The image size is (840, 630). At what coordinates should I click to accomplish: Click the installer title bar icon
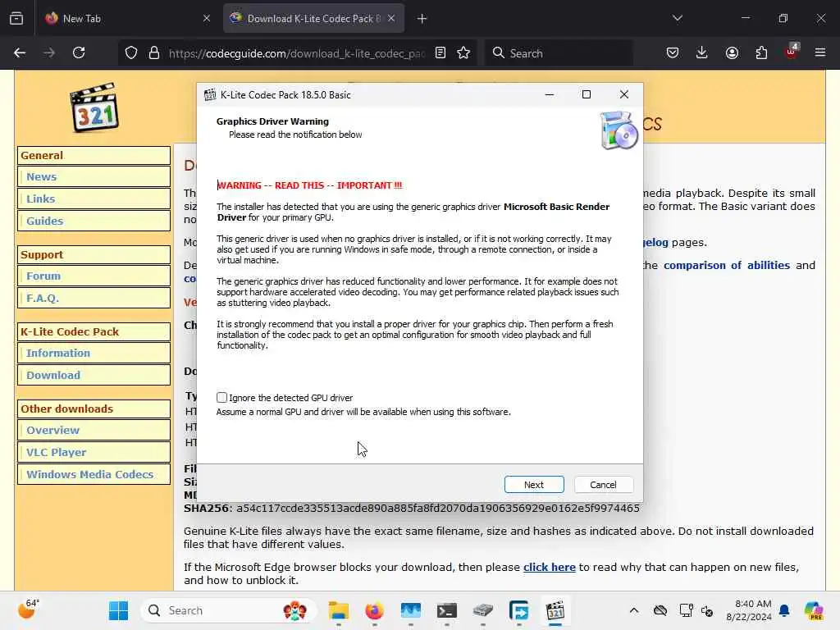point(210,95)
